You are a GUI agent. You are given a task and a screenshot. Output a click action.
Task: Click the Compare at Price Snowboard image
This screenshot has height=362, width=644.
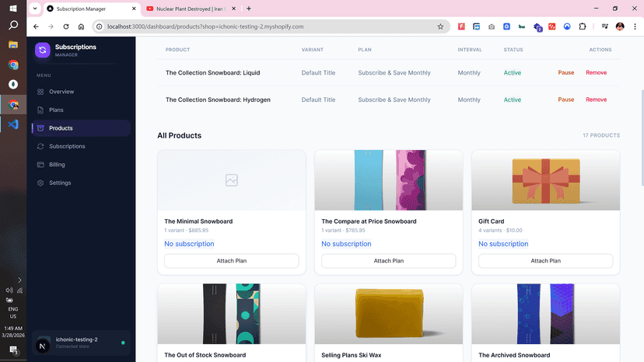click(389, 180)
